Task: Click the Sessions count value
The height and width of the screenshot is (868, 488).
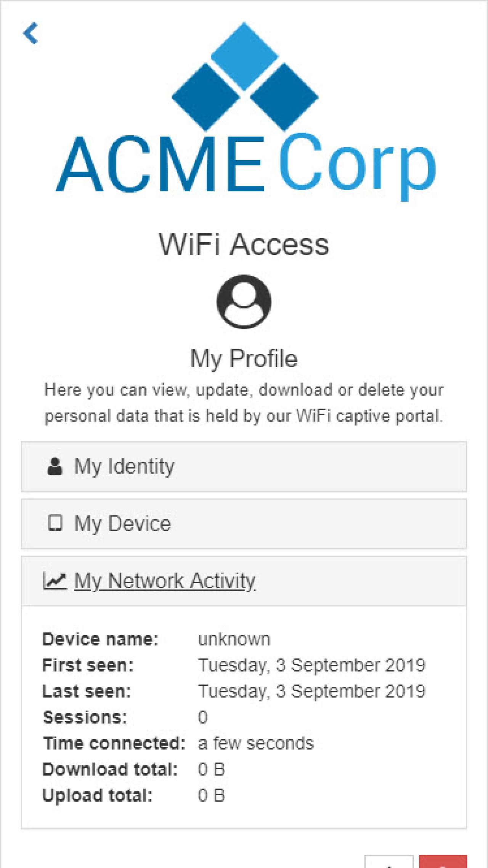Action: click(204, 717)
